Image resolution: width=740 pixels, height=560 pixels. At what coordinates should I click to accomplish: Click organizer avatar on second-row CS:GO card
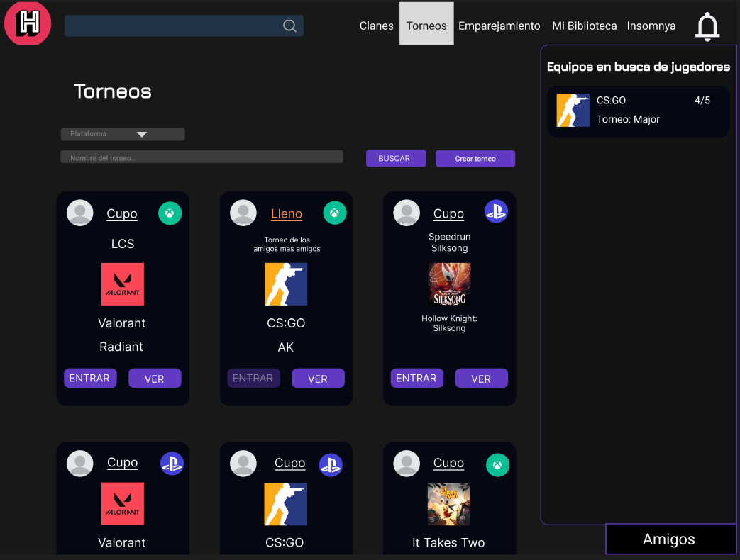tap(243, 464)
